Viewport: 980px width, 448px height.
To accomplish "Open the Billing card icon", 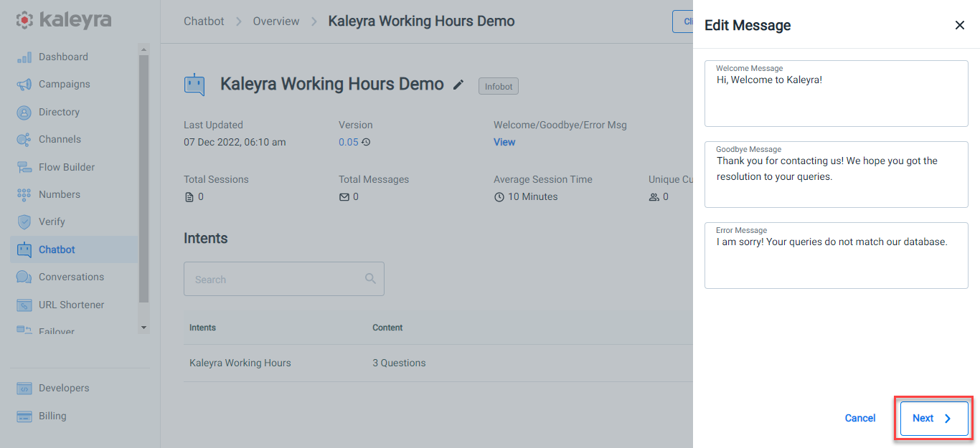I will click(x=24, y=416).
